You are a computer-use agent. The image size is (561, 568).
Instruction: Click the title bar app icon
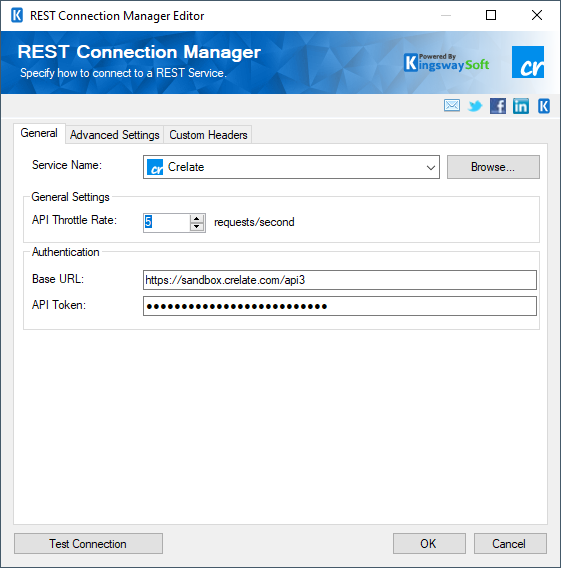(17, 16)
